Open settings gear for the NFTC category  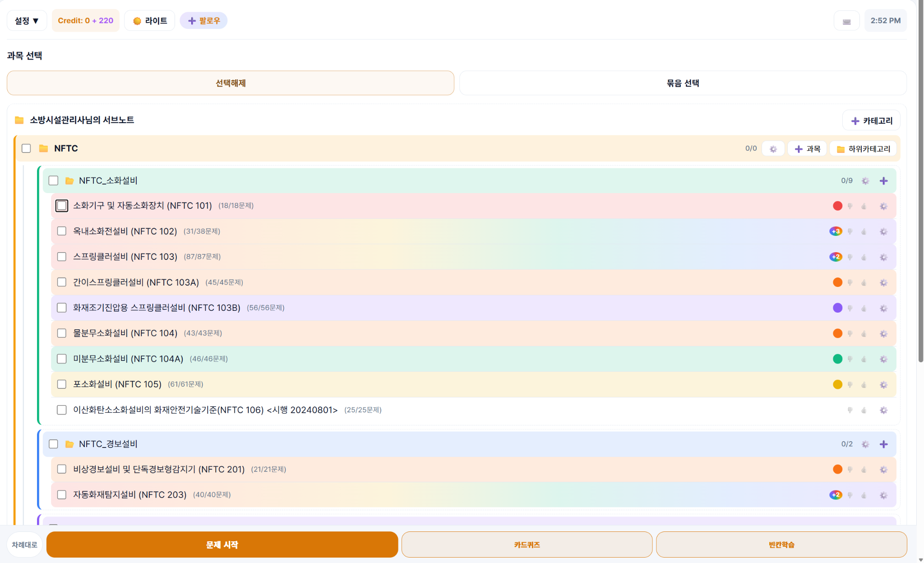coord(773,149)
